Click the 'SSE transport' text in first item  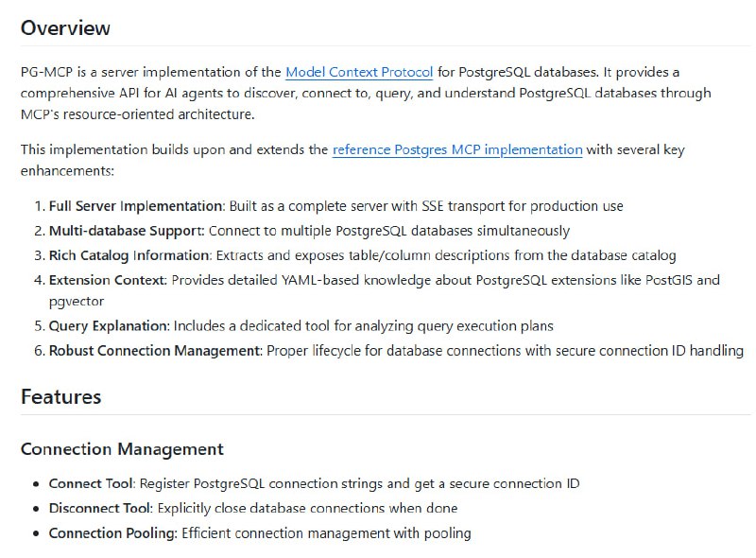point(462,206)
